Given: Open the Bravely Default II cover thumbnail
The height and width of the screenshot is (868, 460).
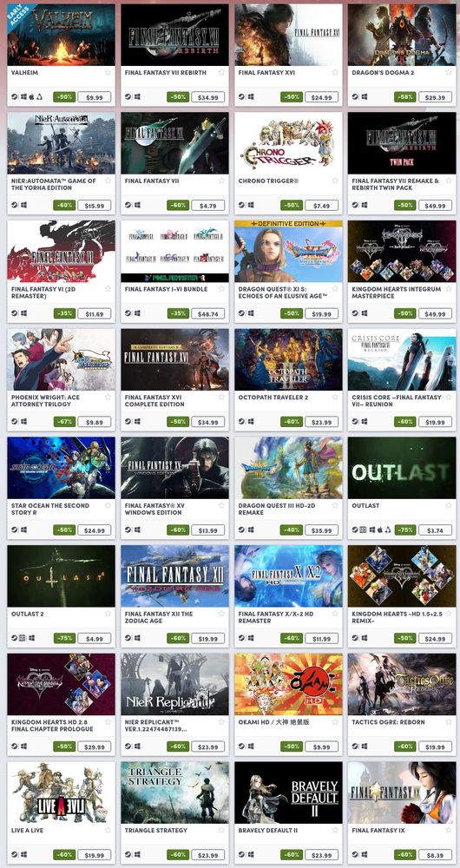Looking at the screenshot, I should [x=288, y=792].
